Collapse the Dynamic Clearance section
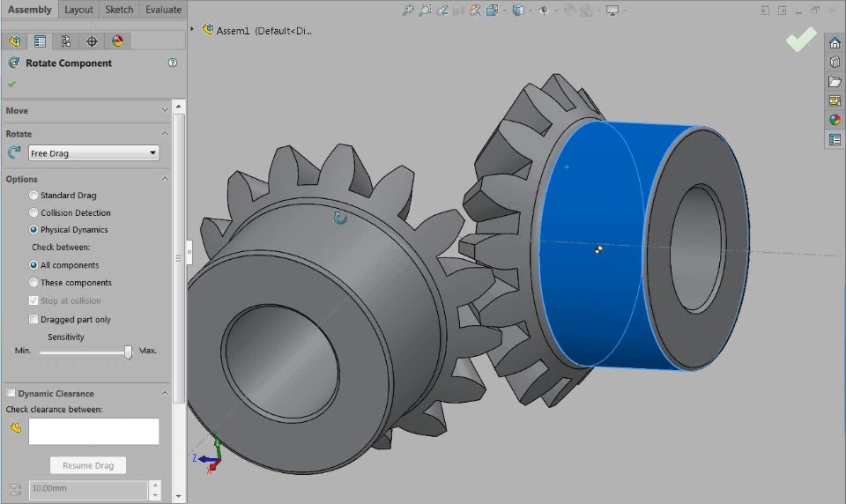846x504 pixels. tap(165, 393)
